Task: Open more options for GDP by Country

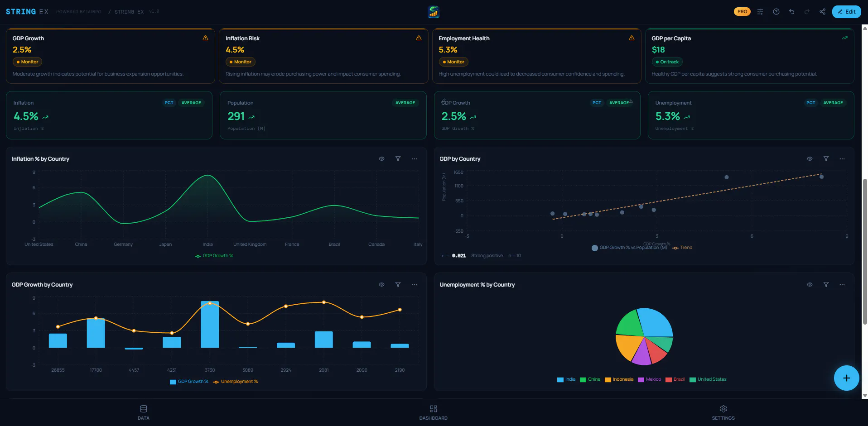Action: [x=842, y=159]
